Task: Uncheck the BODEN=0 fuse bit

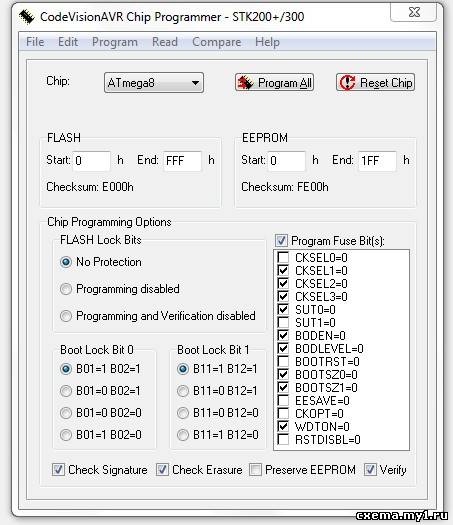Action: click(283, 335)
